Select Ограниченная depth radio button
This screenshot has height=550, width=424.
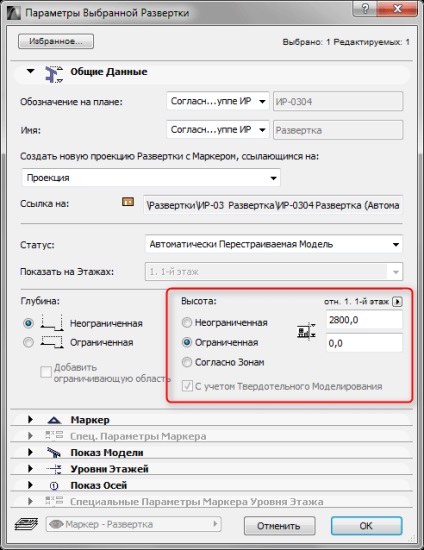click(x=28, y=342)
